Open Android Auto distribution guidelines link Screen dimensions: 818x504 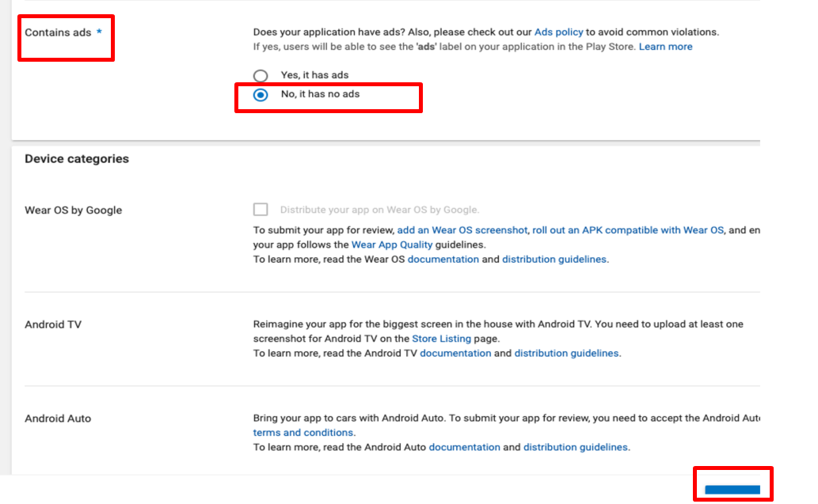[x=576, y=447]
